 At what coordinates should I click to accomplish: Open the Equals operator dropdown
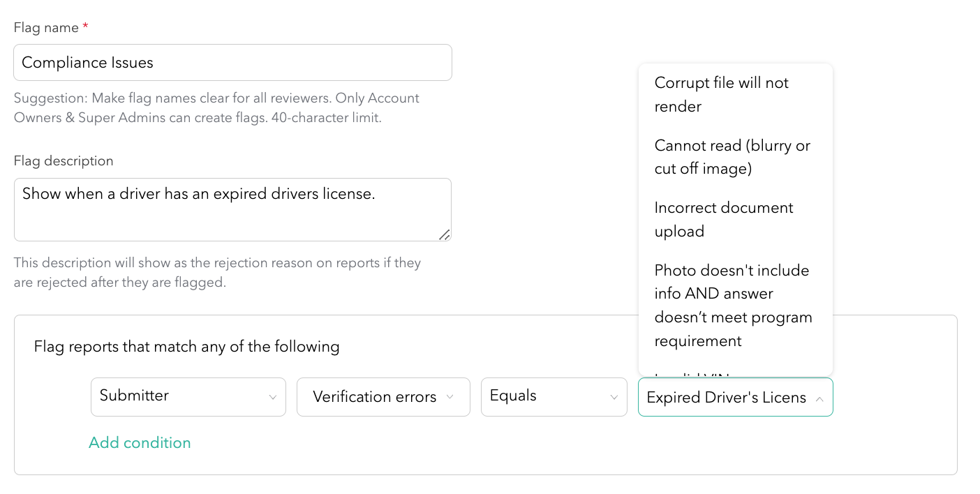(553, 396)
